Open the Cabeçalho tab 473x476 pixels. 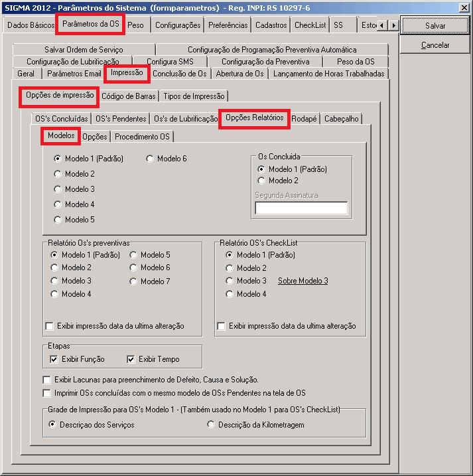click(x=342, y=119)
